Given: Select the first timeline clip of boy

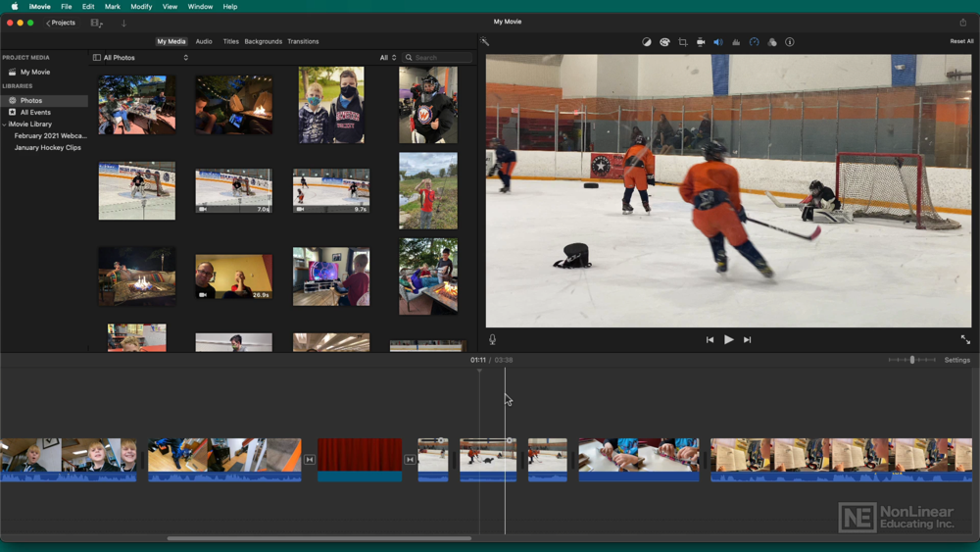Looking at the screenshot, I should click(69, 460).
